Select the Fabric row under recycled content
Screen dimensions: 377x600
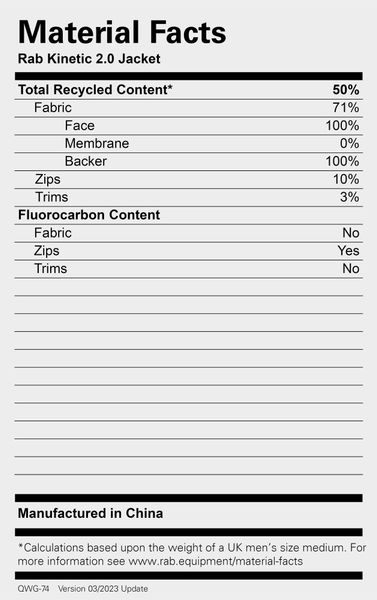click(189, 108)
